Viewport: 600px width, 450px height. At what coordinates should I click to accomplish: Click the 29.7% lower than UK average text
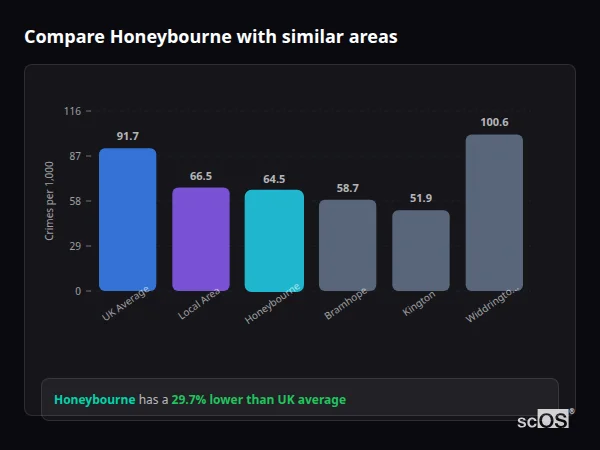click(259, 400)
